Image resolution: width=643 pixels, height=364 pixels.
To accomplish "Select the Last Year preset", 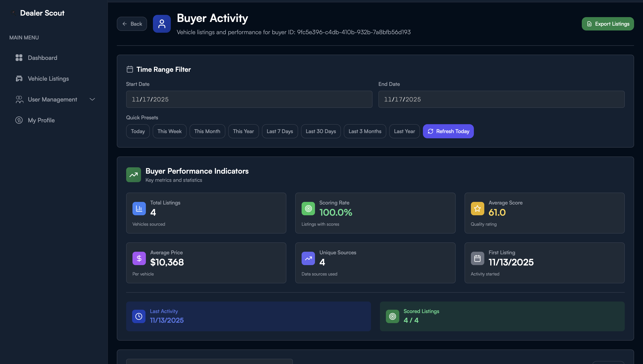I will coord(404,131).
